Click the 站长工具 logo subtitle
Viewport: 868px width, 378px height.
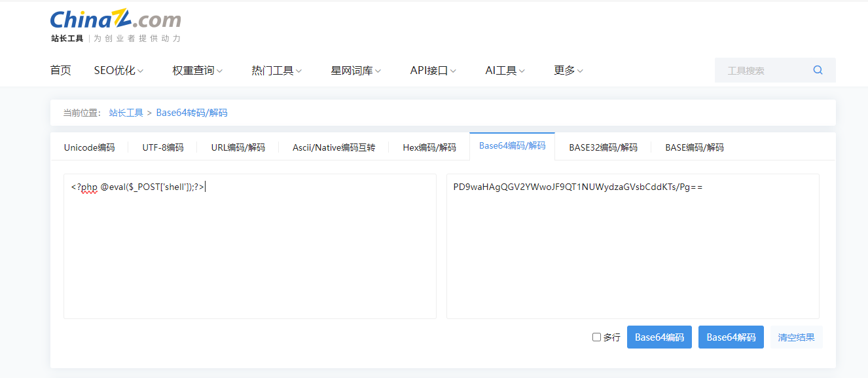tap(67, 39)
